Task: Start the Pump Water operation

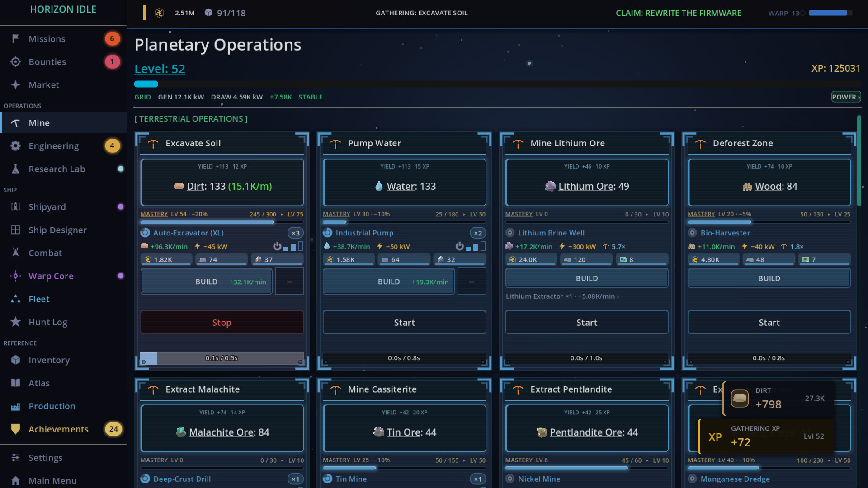Action: coord(404,323)
